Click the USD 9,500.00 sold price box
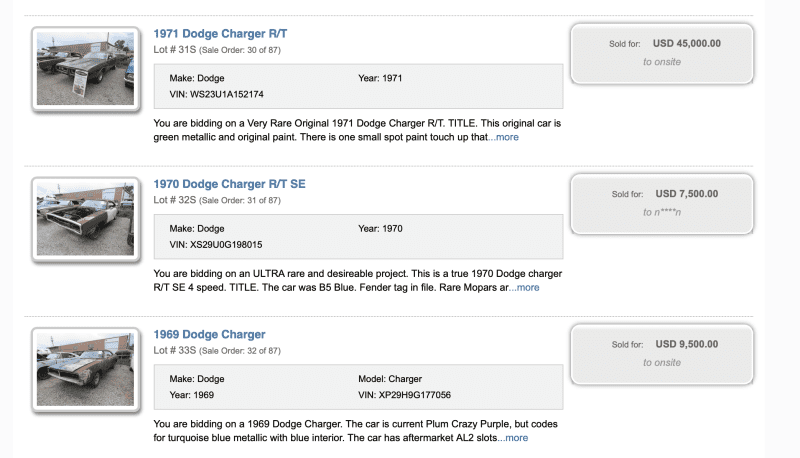This screenshot has height=458, width=800. tap(662, 354)
